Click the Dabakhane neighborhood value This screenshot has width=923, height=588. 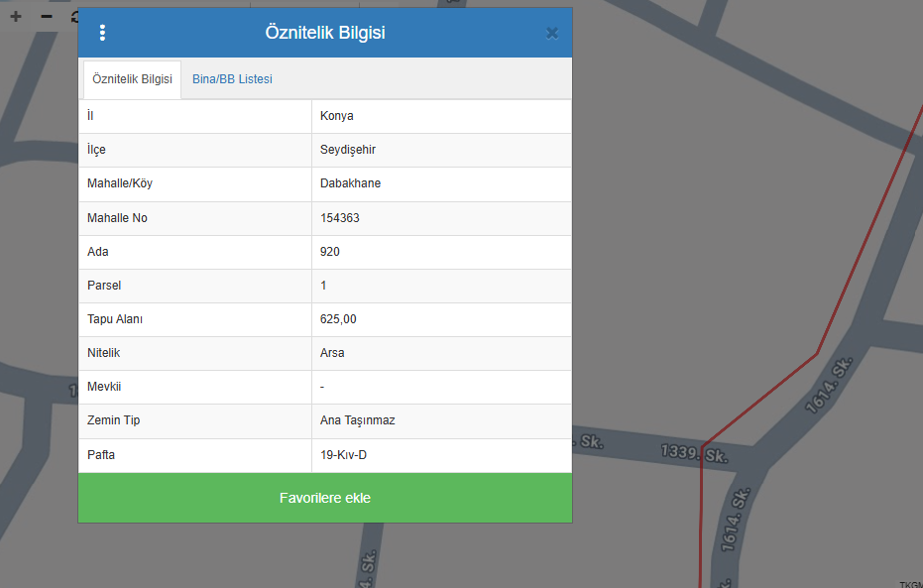(x=350, y=183)
